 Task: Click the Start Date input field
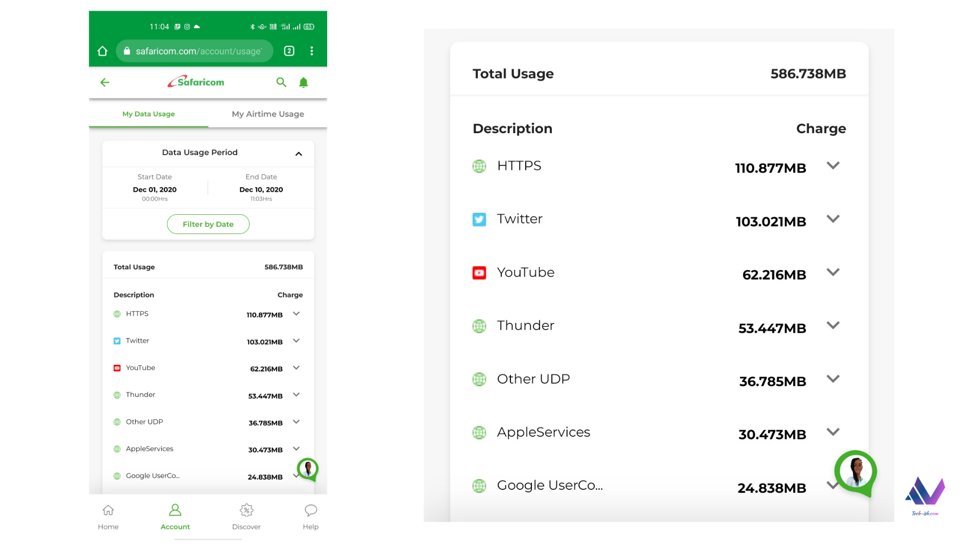pyautogui.click(x=154, y=189)
